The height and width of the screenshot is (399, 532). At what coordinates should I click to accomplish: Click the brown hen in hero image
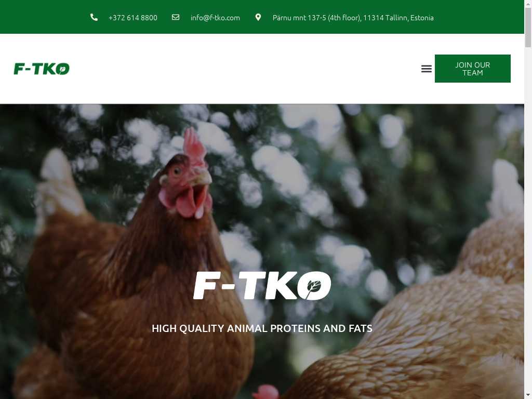point(136,271)
